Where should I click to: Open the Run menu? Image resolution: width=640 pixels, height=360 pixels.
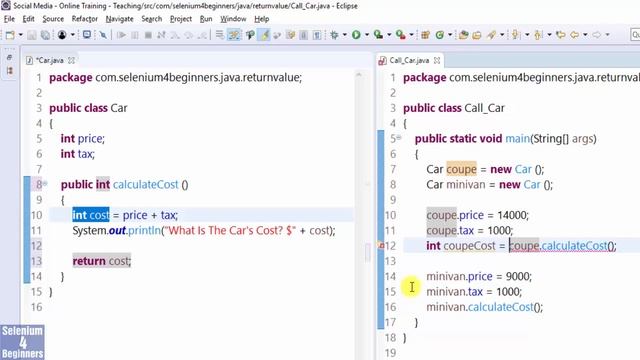pos(206,19)
